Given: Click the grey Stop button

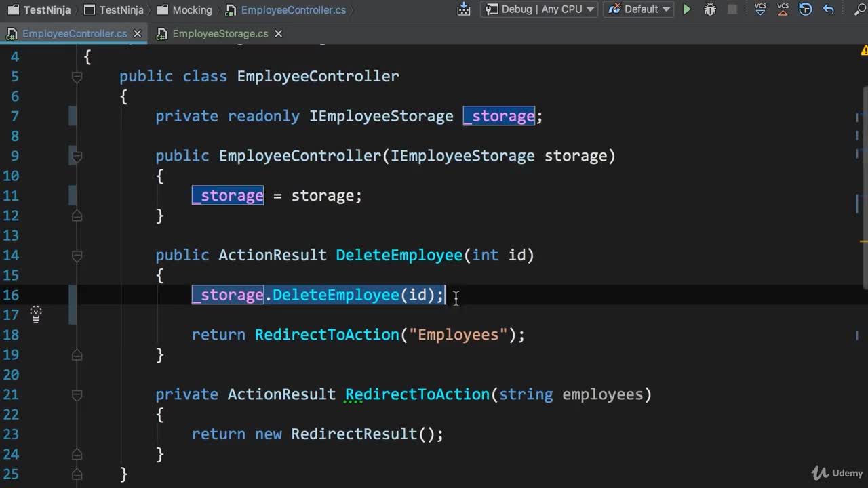Looking at the screenshot, I should pos(732,9).
